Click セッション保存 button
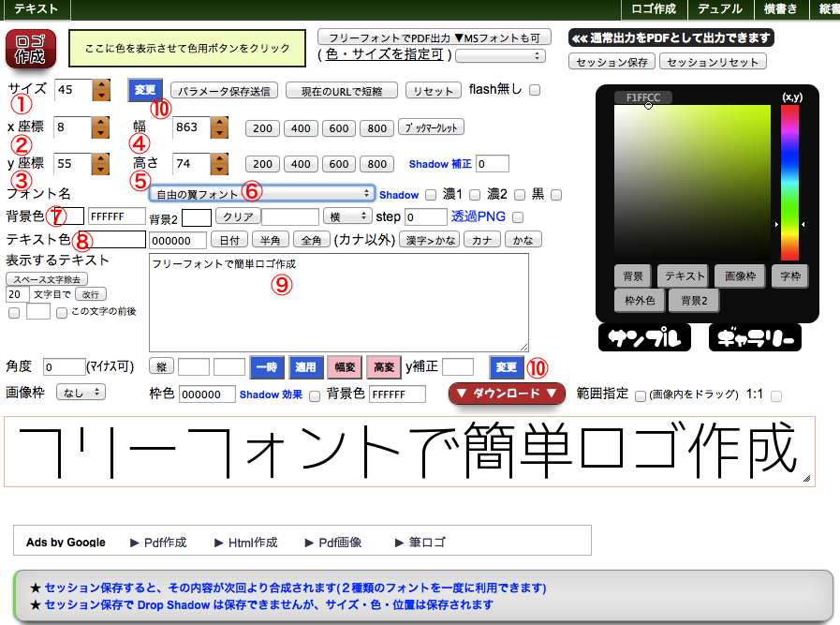840x625 pixels. (x=612, y=62)
